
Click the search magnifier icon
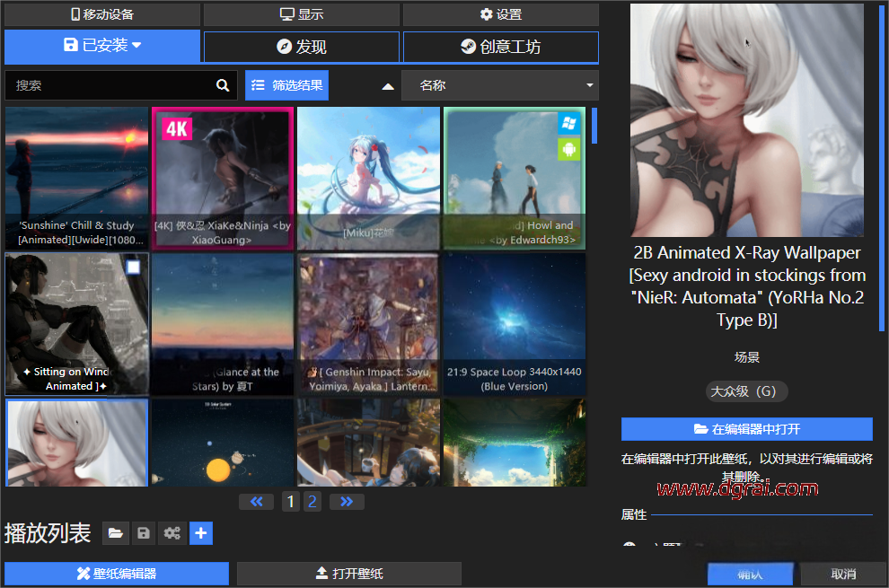tap(223, 85)
